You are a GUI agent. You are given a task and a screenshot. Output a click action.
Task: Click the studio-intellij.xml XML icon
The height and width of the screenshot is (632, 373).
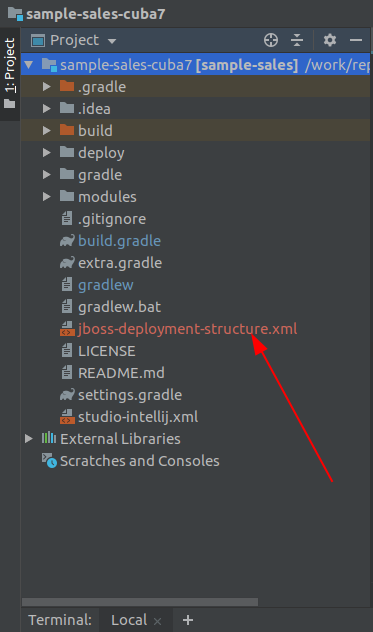(x=67, y=417)
